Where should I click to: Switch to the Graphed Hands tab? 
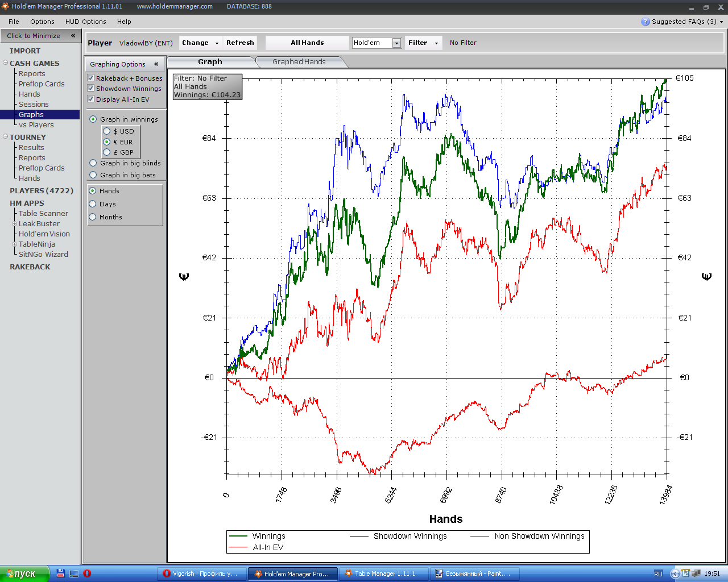tap(299, 62)
